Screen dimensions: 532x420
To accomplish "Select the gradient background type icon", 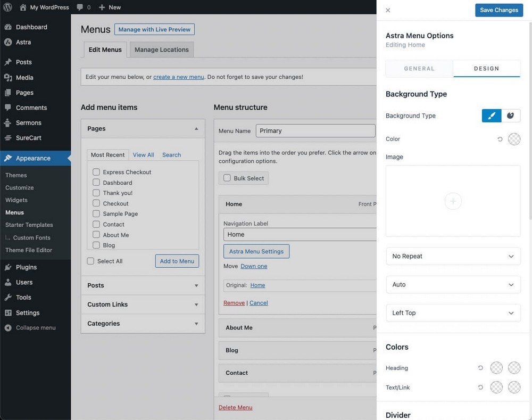I will [x=511, y=116].
